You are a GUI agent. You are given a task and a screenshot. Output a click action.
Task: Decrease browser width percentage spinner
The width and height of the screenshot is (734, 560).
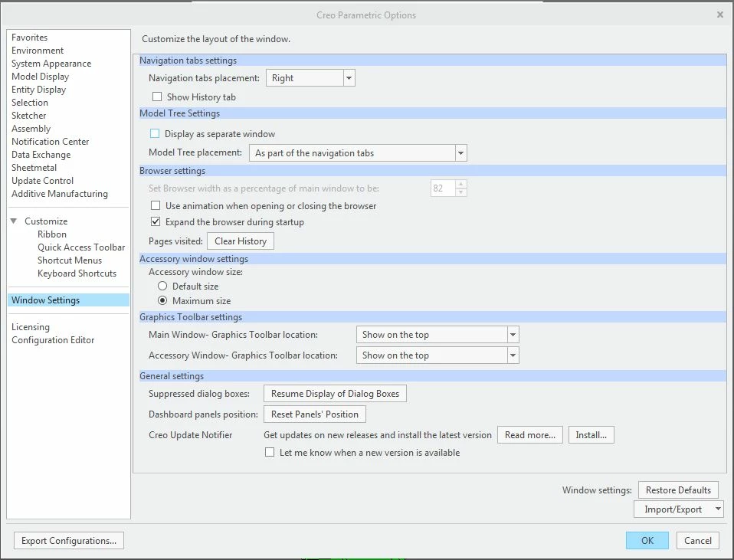461,192
